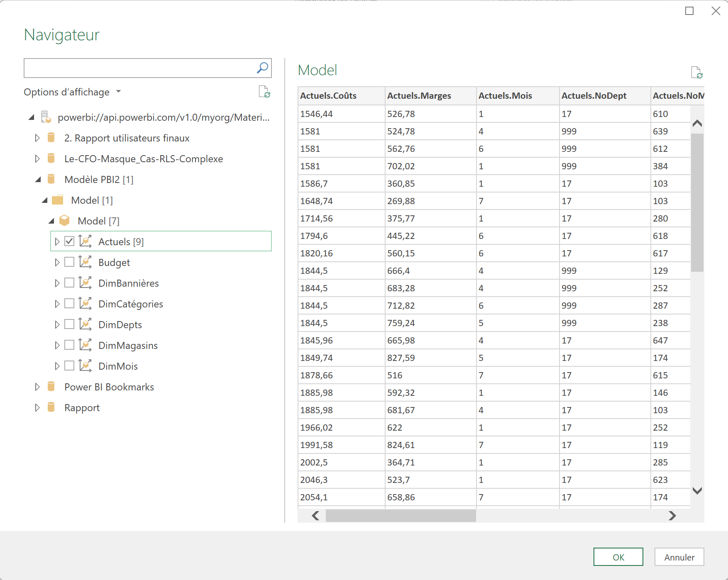This screenshot has width=728, height=580.
Task: Expand the Rapport node
Action: tap(37, 407)
